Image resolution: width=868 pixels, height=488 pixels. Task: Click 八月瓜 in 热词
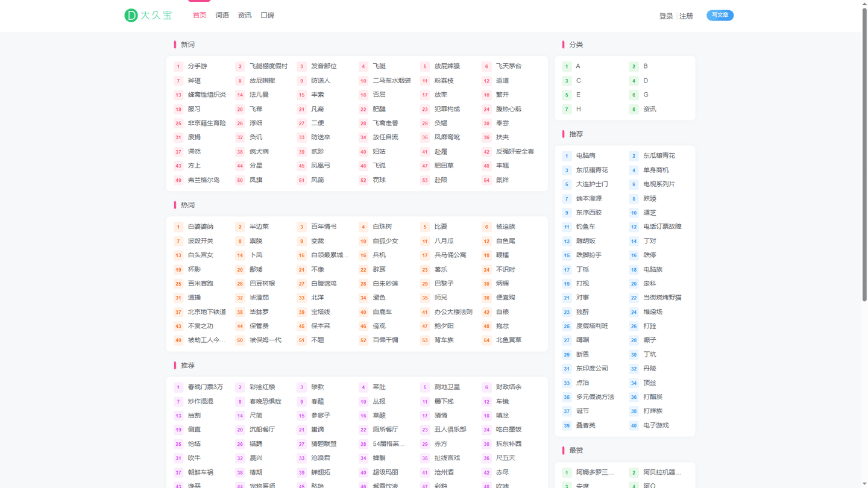click(444, 241)
